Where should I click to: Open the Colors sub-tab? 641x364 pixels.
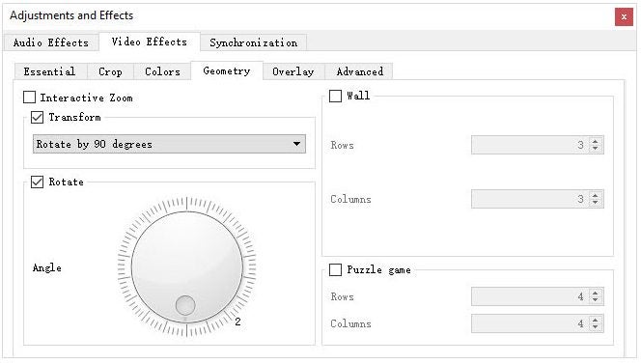pyautogui.click(x=162, y=71)
